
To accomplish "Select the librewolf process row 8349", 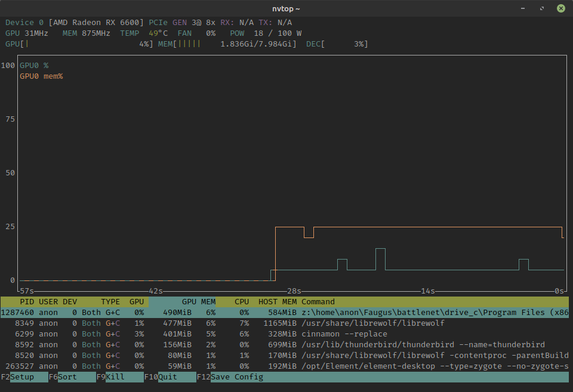I will click(x=284, y=323).
